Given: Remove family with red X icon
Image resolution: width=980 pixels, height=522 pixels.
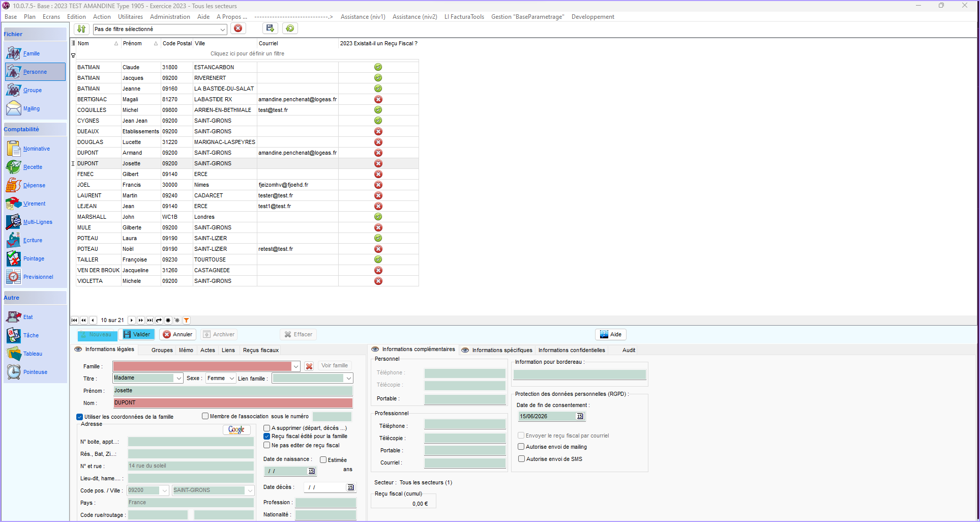Looking at the screenshot, I should [x=309, y=366].
